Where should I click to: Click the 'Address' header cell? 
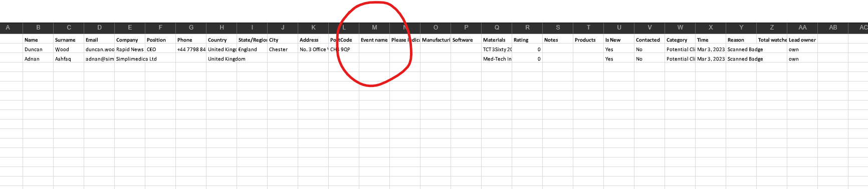[x=313, y=39]
